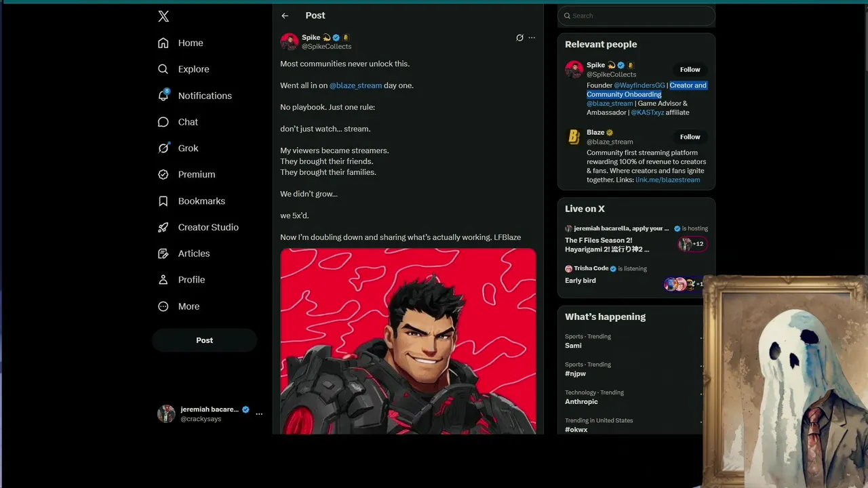The image size is (868, 488).
Task: Click the Live on X heading
Action: 585,209
